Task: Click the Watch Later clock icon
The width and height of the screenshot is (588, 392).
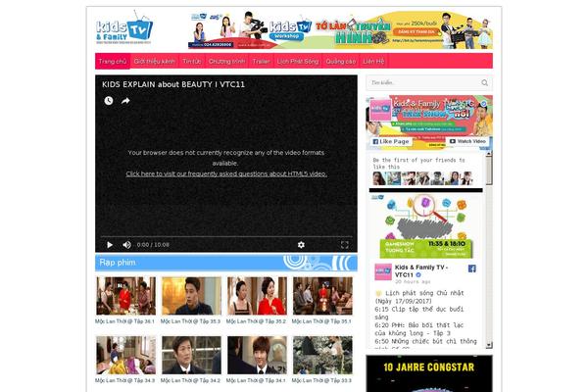Action: (109, 101)
